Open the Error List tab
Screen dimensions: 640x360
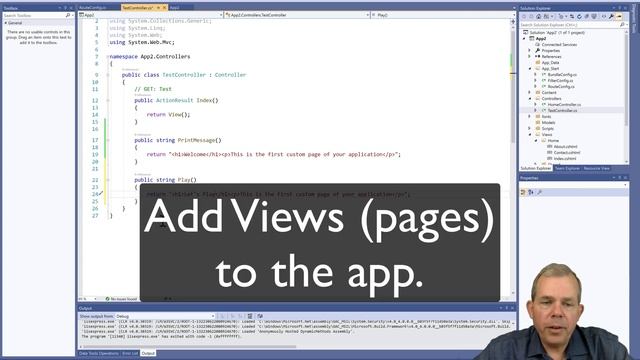coord(130,353)
